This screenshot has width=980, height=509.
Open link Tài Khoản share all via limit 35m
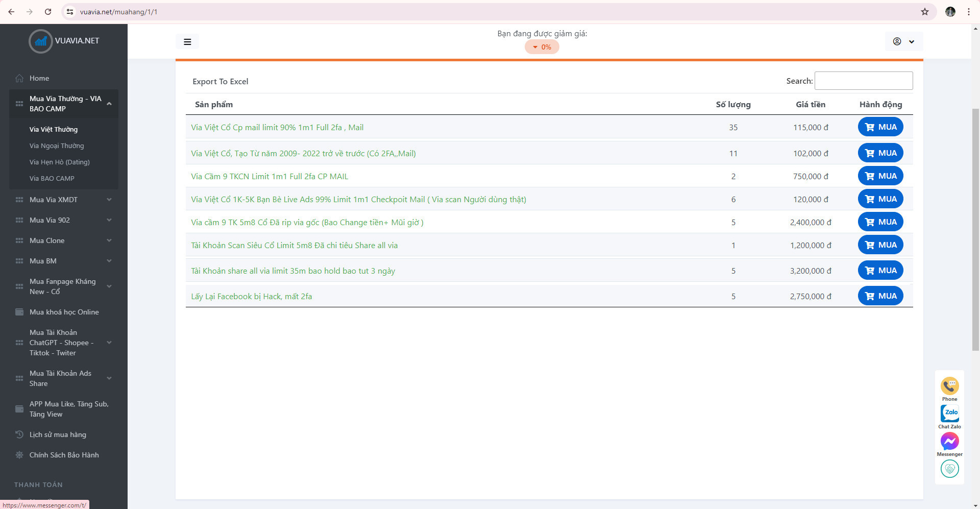tap(293, 271)
